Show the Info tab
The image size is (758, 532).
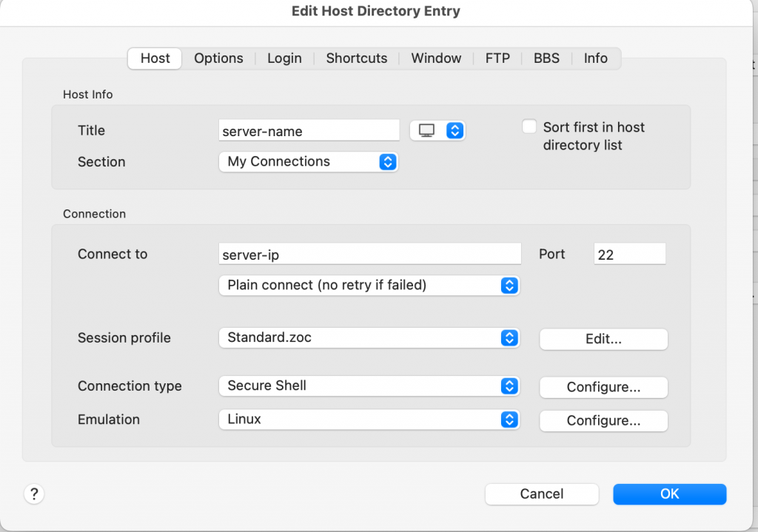coord(595,58)
